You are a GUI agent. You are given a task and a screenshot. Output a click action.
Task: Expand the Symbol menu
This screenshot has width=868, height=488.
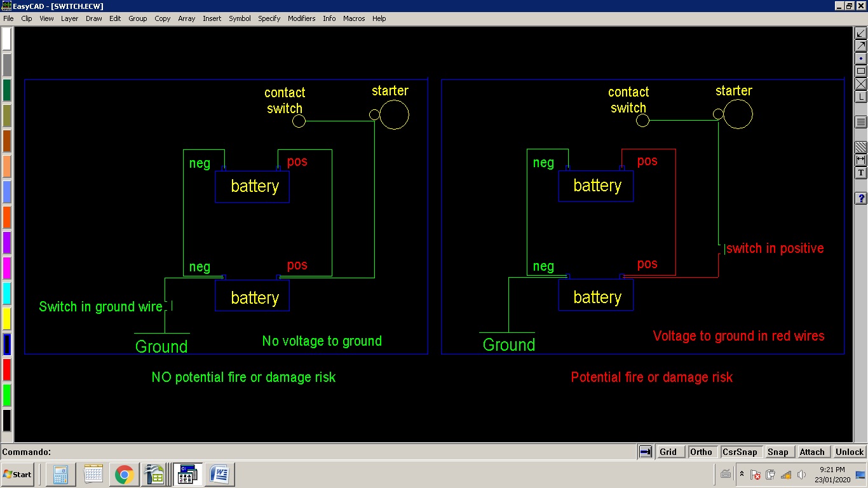pyautogui.click(x=240, y=18)
